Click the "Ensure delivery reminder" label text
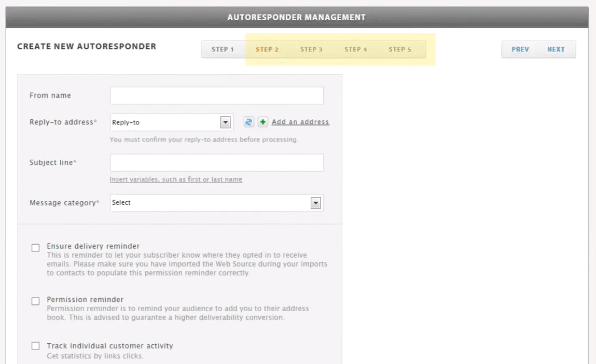Viewport: 596px width, 364px height. click(x=93, y=246)
